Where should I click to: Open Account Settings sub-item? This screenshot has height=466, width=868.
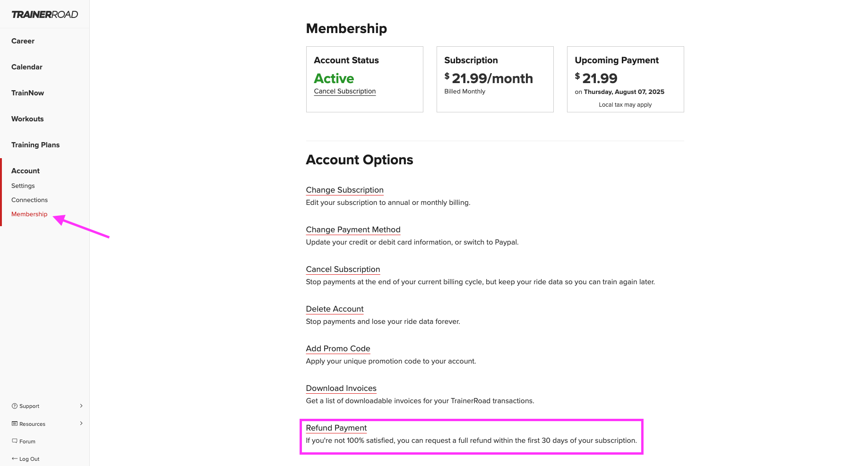pyautogui.click(x=23, y=186)
